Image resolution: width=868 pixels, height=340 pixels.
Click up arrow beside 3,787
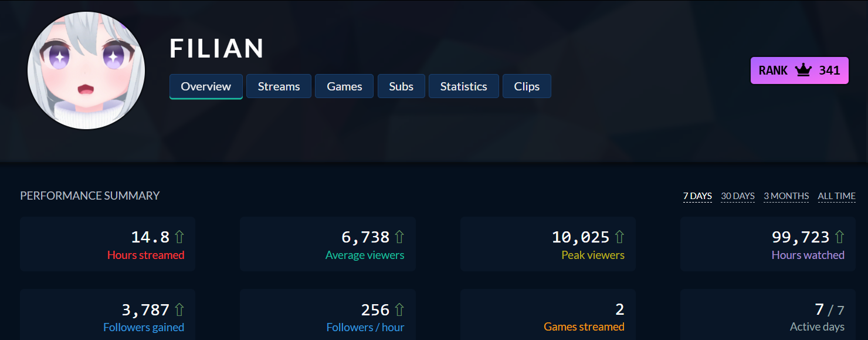[x=179, y=309]
